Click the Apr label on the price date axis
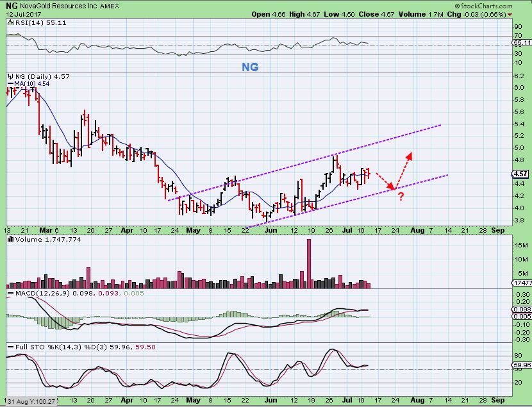The height and width of the screenshot is (407, 532). point(126,230)
